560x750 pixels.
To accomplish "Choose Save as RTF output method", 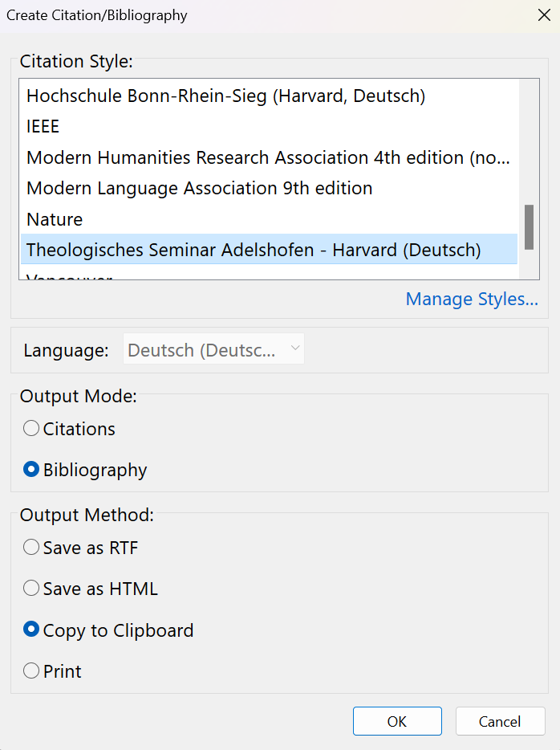I will pyautogui.click(x=81, y=548).
